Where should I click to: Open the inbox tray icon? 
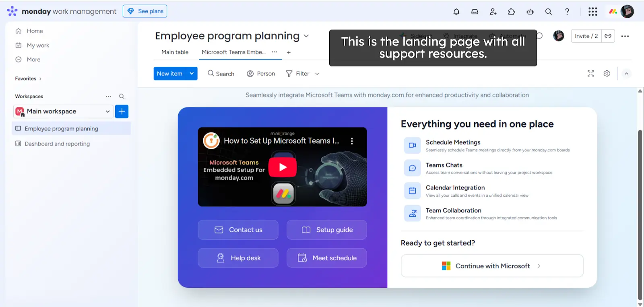coord(475,12)
